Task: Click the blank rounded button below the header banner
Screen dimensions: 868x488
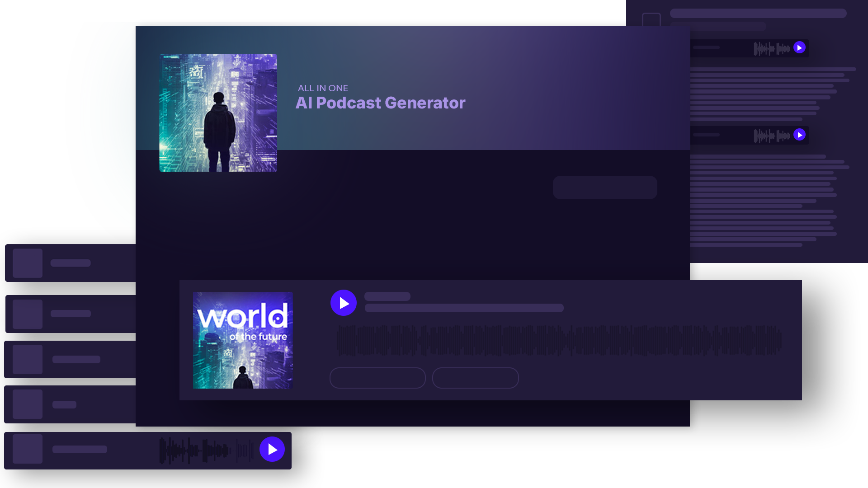Action: click(x=605, y=188)
